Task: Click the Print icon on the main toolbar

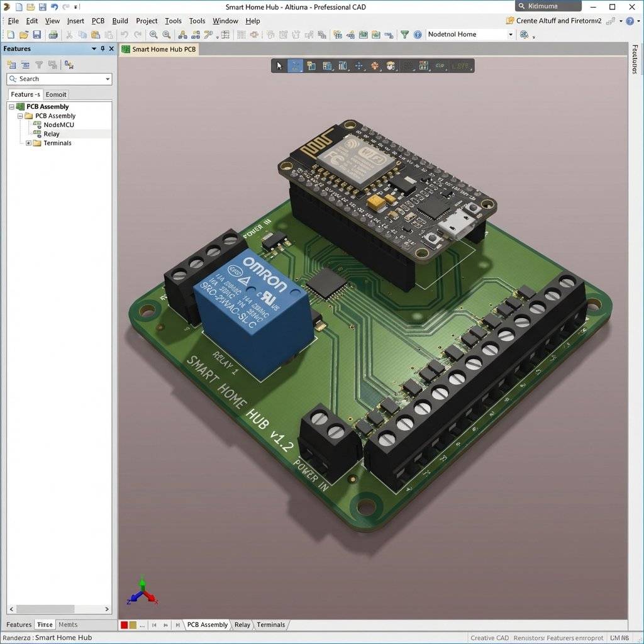Action: pyautogui.click(x=53, y=35)
